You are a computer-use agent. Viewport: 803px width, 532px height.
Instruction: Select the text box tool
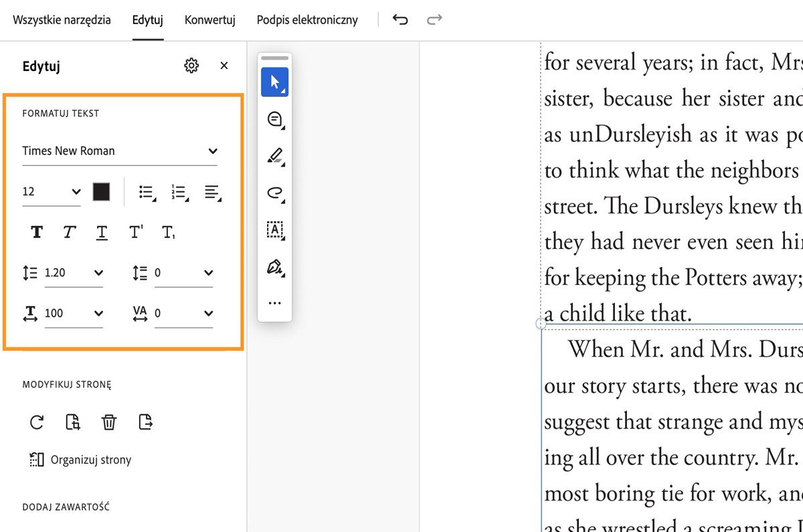click(274, 230)
